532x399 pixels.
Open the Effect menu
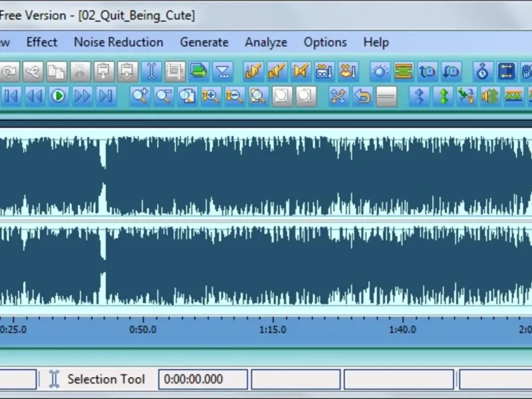coord(42,43)
